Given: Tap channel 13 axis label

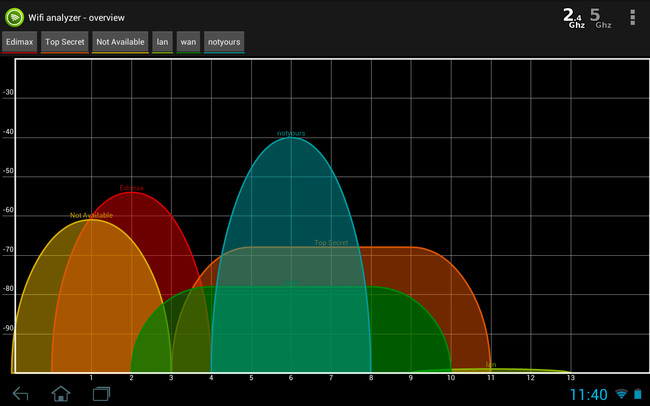Looking at the screenshot, I should pos(571,378).
